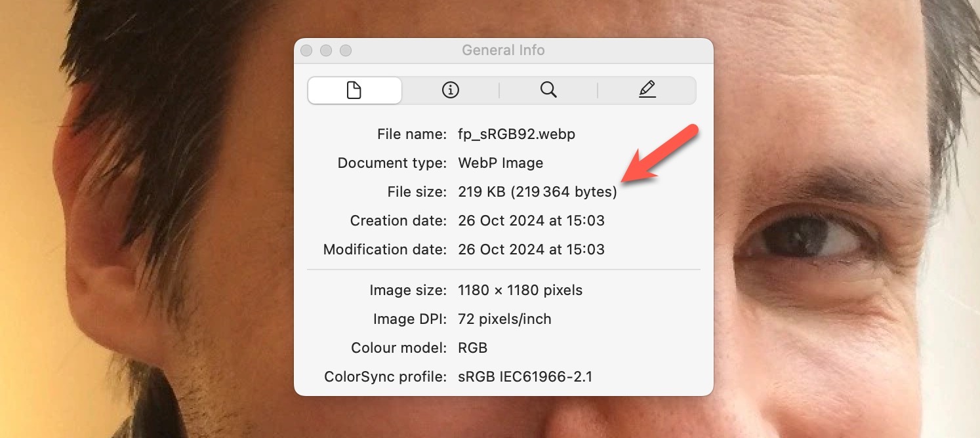
Task: Click the 219 KB file size value
Action: point(537,192)
